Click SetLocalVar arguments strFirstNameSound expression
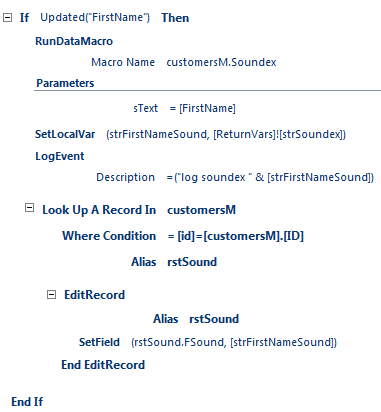Screen dimensions: 381x412 (226, 134)
